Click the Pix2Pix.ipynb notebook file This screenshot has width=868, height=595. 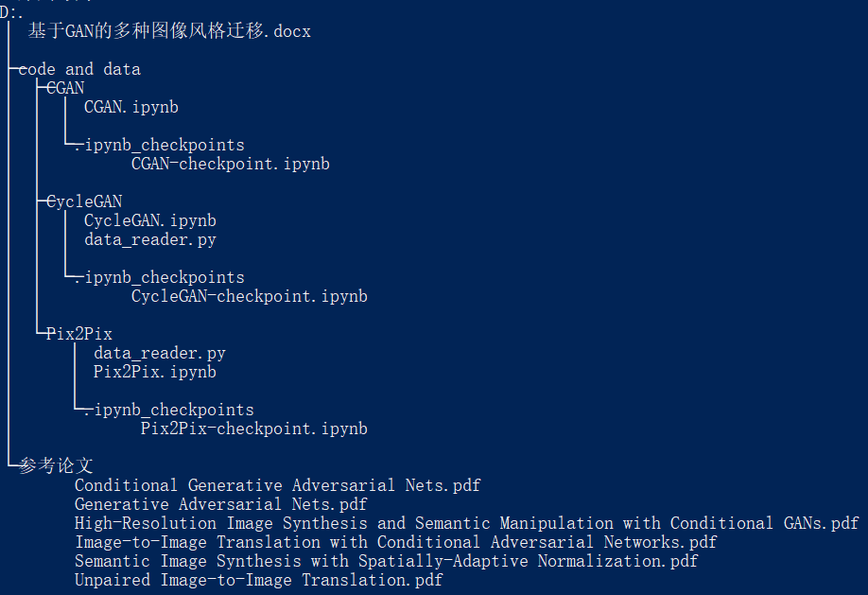point(154,372)
